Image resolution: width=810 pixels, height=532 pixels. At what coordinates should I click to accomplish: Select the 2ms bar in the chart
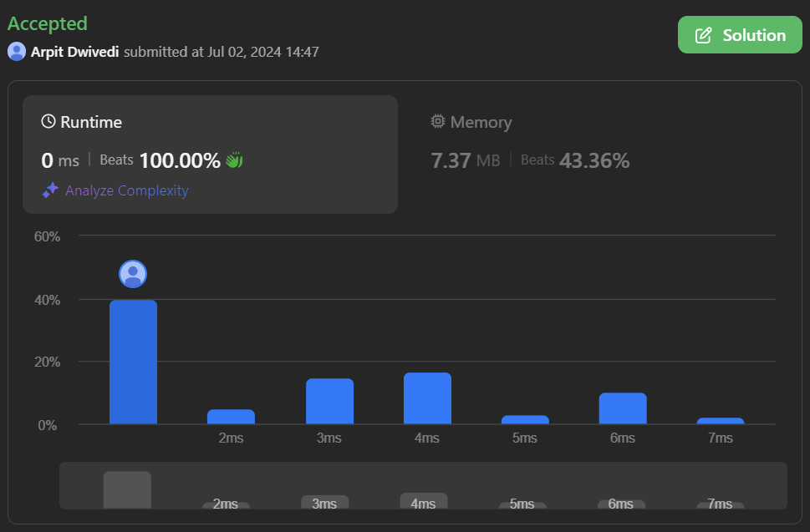click(x=231, y=417)
